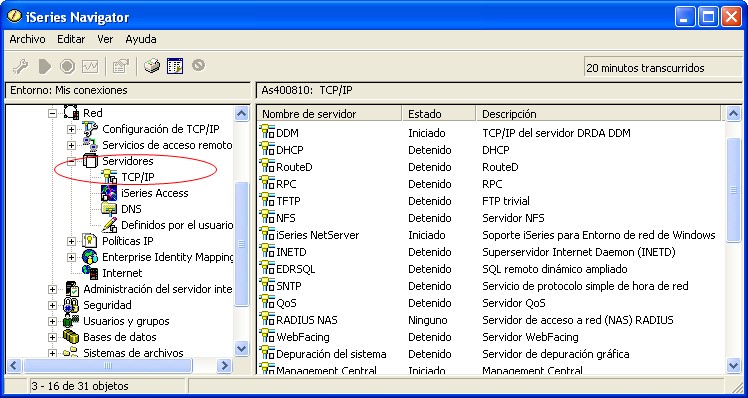748x398 pixels.
Task: Expand Servicios de acceso remoto node
Action: pyautogui.click(x=71, y=145)
